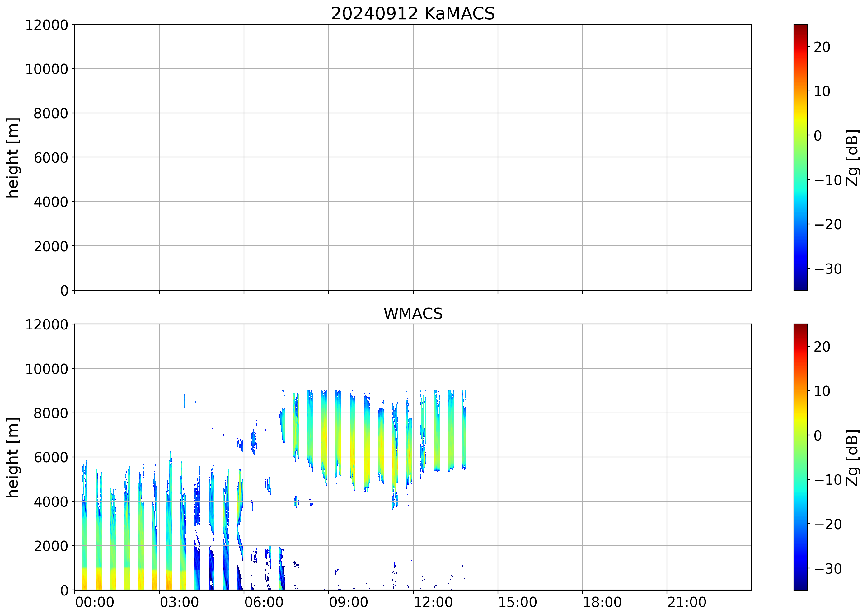
Task: Click the 12000 tick on the KaMACS y-axis
Action: click(46, 25)
